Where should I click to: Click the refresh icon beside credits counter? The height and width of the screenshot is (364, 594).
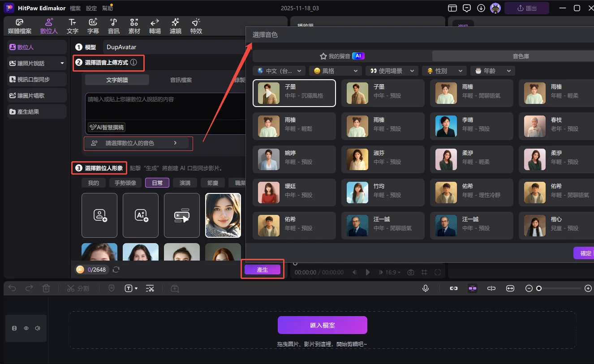click(116, 269)
